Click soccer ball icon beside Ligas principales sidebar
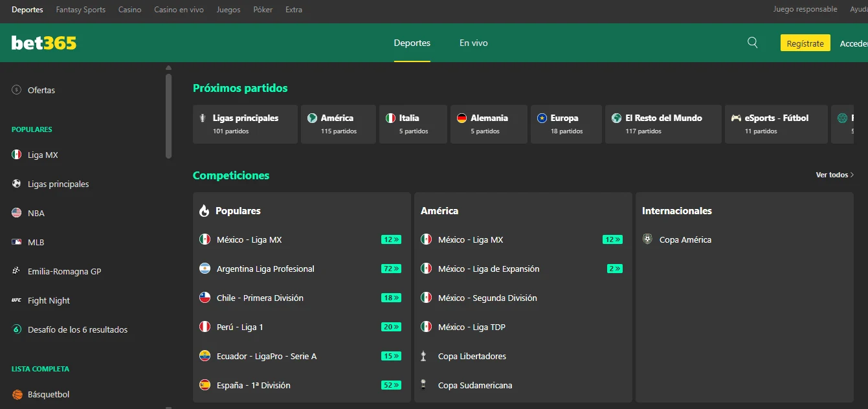The image size is (868, 409). [x=17, y=184]
